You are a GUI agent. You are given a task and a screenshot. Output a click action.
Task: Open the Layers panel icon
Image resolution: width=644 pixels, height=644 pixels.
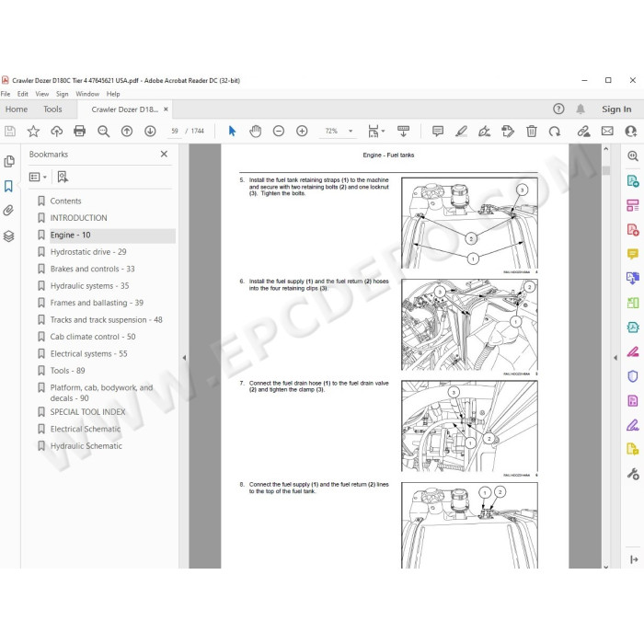click(x=8, y=236)
